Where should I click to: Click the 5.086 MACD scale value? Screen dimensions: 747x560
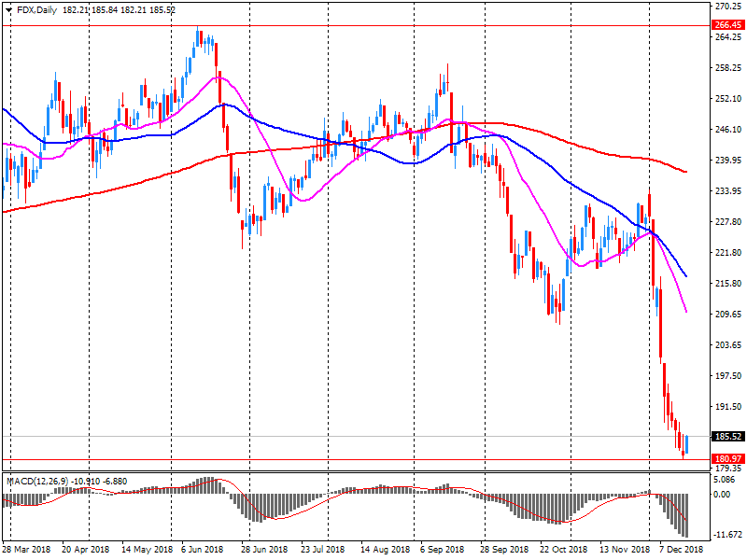(x=726, y=480)
